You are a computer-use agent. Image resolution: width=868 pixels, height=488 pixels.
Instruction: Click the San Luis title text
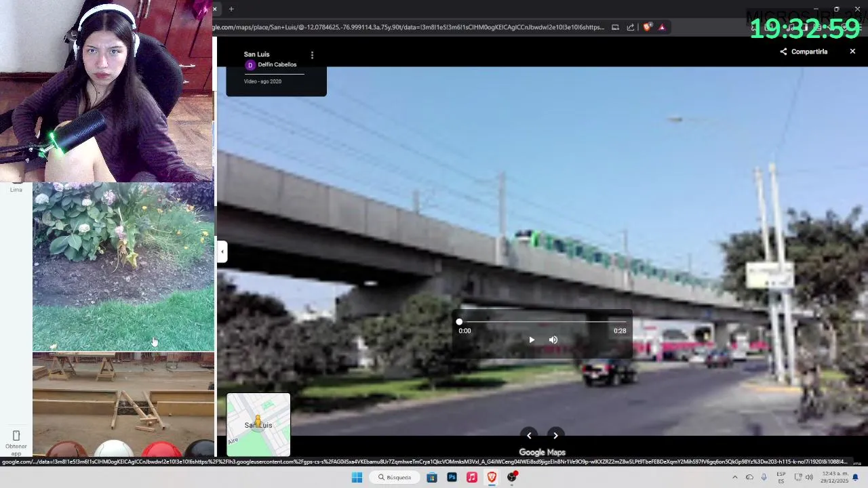(257, 54)
